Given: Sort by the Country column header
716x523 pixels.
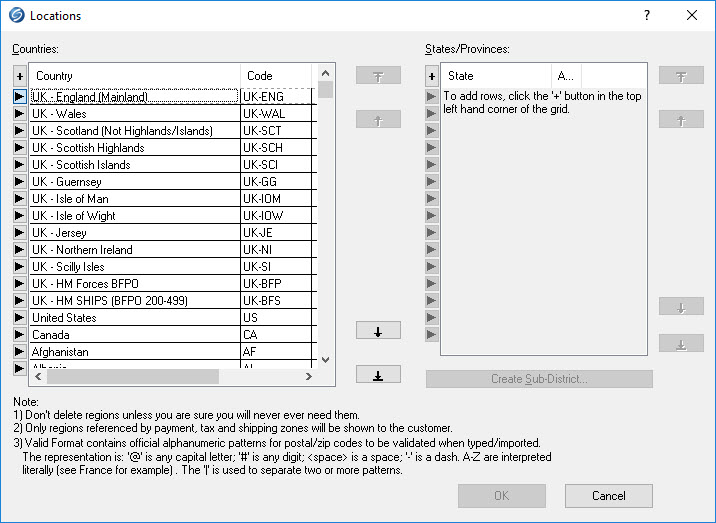Looking at the screenshot, I should [134, 76].
